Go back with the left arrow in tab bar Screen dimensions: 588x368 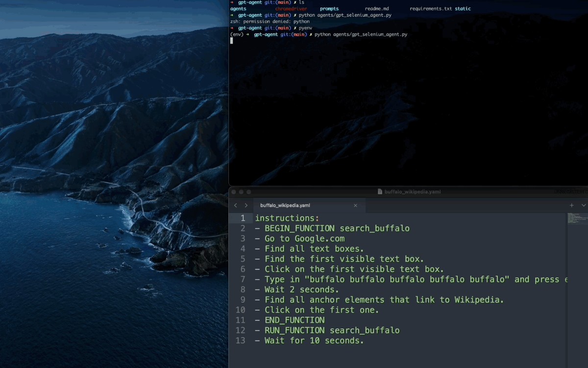point(236,206)
